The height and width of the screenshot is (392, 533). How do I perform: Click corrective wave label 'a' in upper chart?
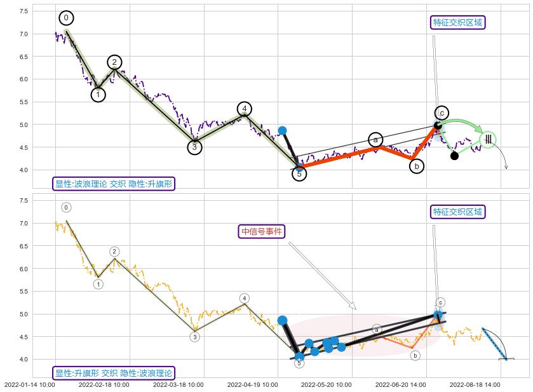coord(375,139)
